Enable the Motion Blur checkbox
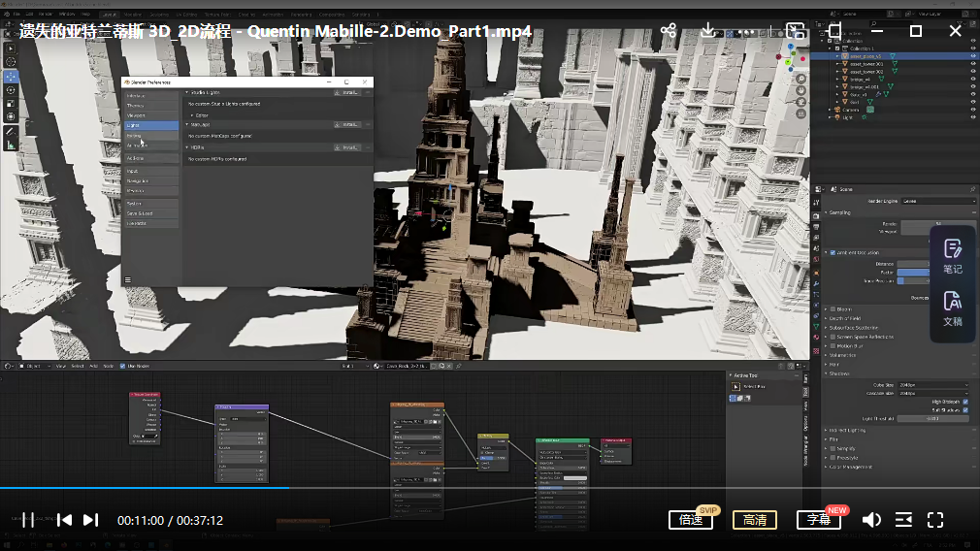 coord(833,345)
